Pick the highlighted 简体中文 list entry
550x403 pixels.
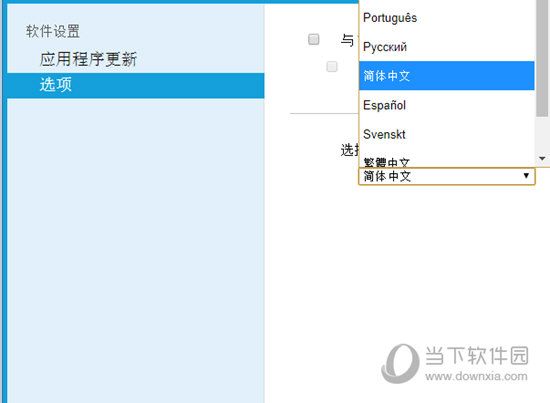(x=447, y=75)
